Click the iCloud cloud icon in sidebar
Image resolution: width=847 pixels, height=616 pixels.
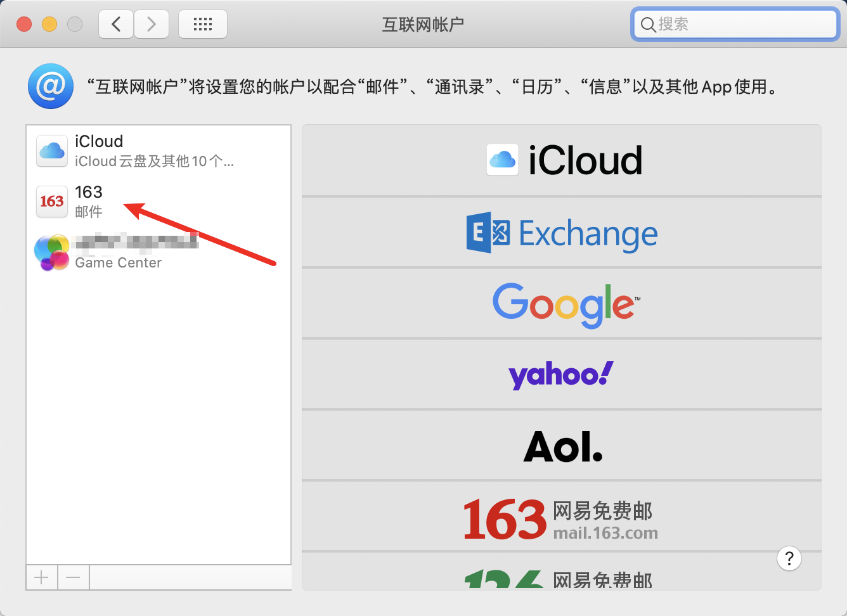pos(51,151)
